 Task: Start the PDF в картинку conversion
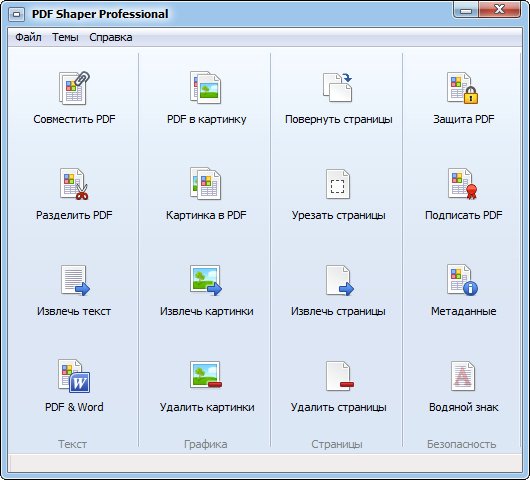[x=206, y=97]
